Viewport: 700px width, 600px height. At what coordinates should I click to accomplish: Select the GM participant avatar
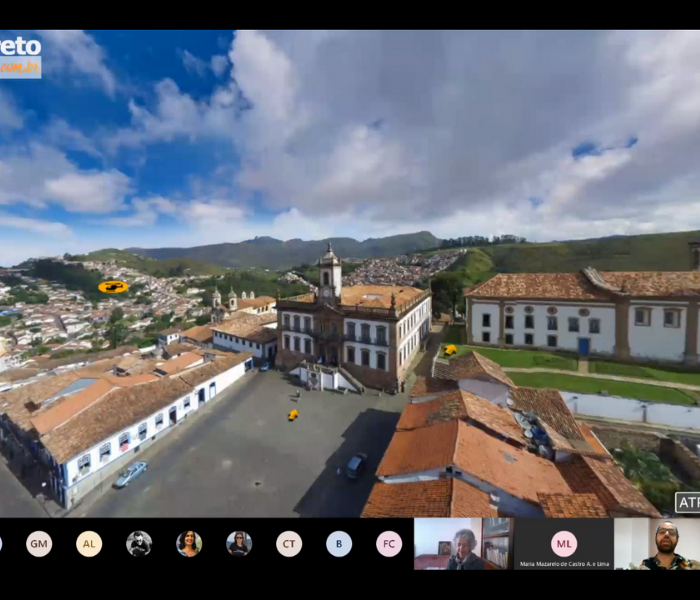pyautogui.click(x=39, y=543)
